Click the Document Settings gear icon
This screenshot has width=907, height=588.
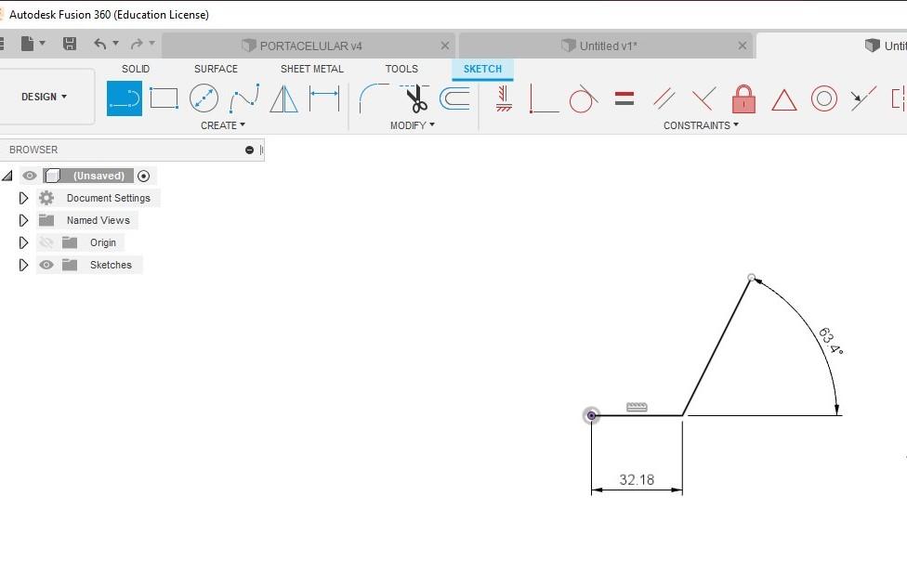click(46, 198)
